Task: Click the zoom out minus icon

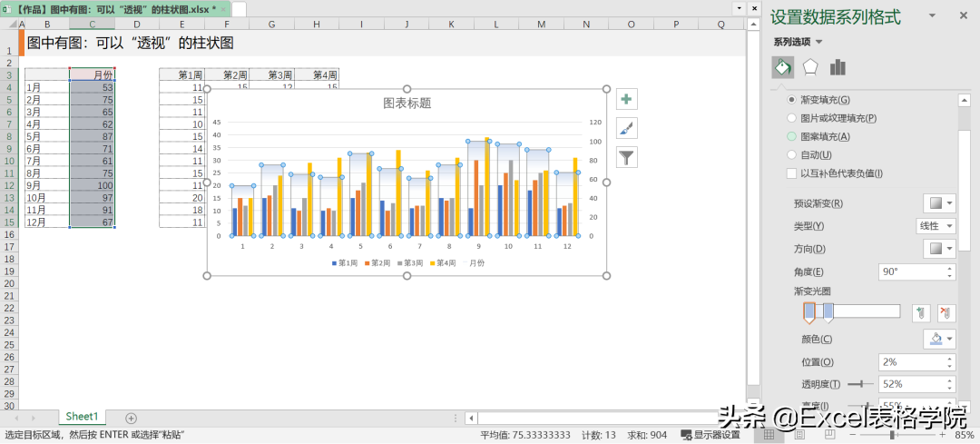Action: [854, 435]
